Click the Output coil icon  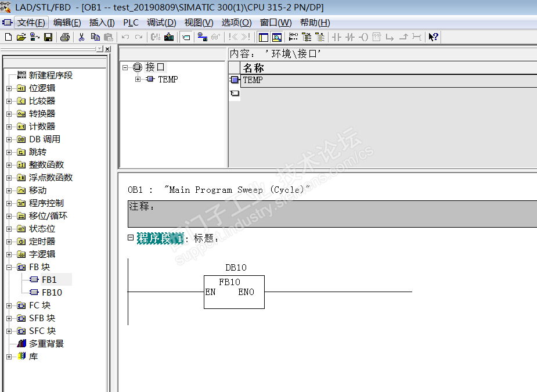click(x=363, y=37)
